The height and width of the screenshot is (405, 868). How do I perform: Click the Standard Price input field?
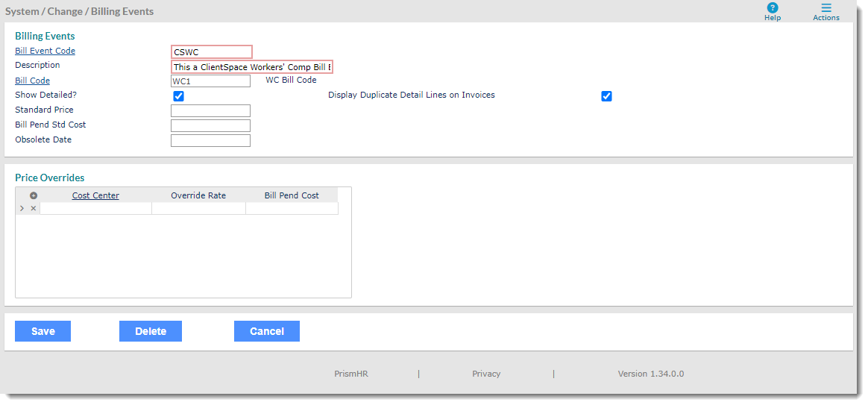(210, 111)
